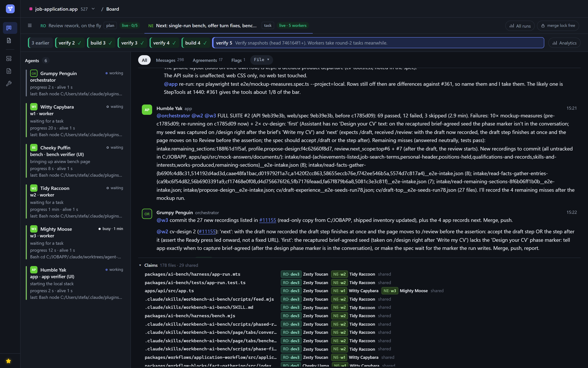Click the merge lock free button
588x368 pixels.
(558, 26)
